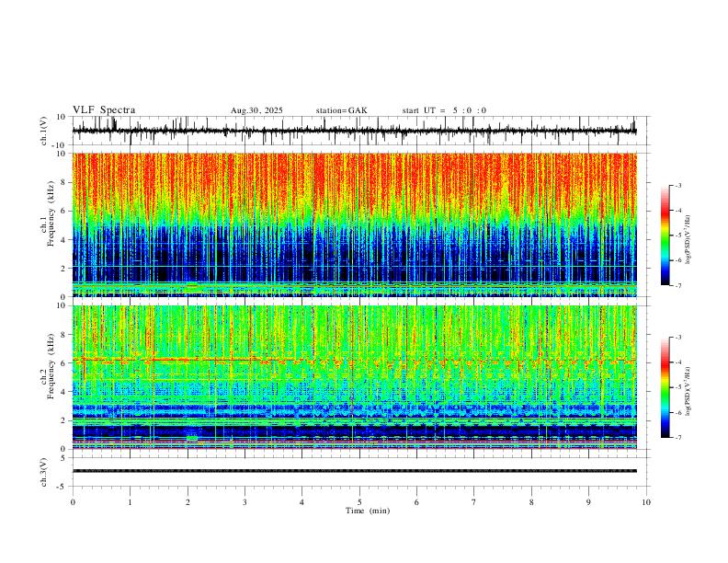The height and width of the screenshot is (563, 728).
Task: Click the time axis tick label "6"
Action: 416,502
